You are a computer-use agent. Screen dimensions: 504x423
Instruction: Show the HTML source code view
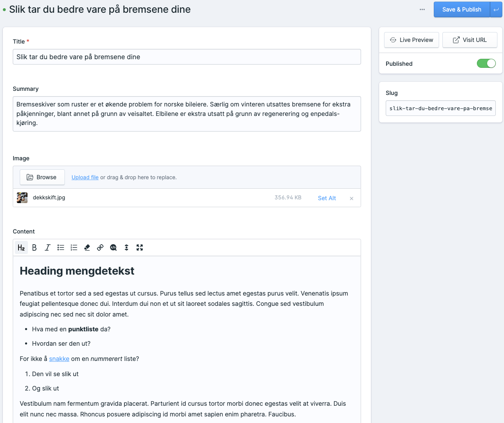pyautogui.click(x=113, y=247)
